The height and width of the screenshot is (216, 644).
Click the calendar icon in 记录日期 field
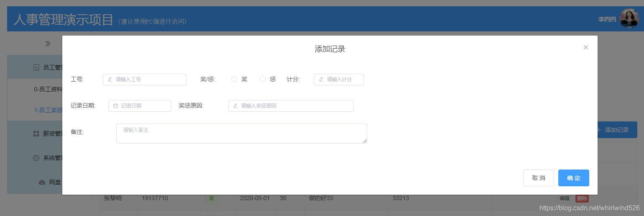(x=115, y=106)
